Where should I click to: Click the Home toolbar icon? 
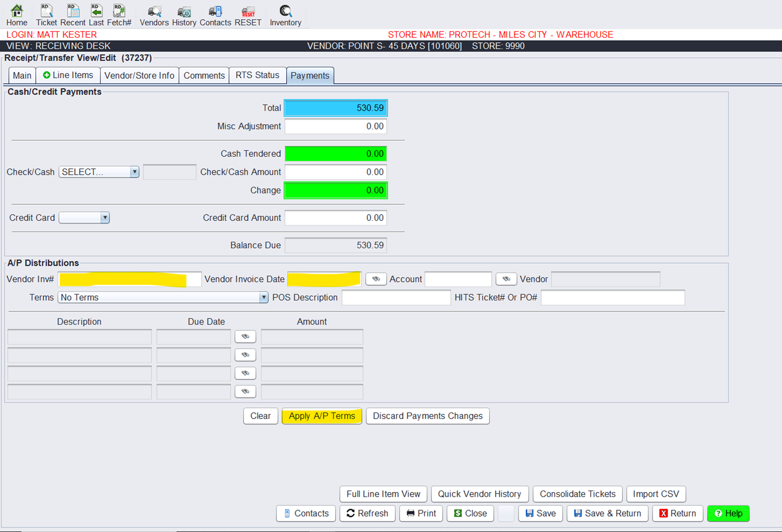click(x=17, y=15)
